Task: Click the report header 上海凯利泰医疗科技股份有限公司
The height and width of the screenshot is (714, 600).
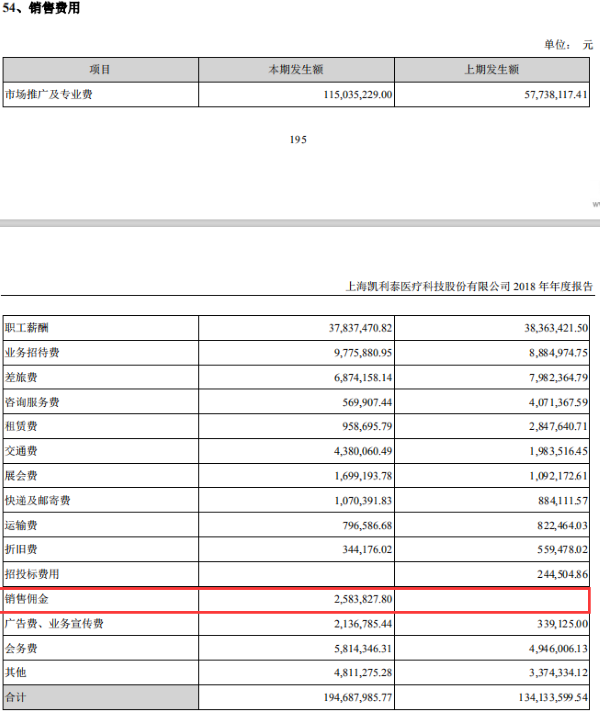Action: [428, 286]
